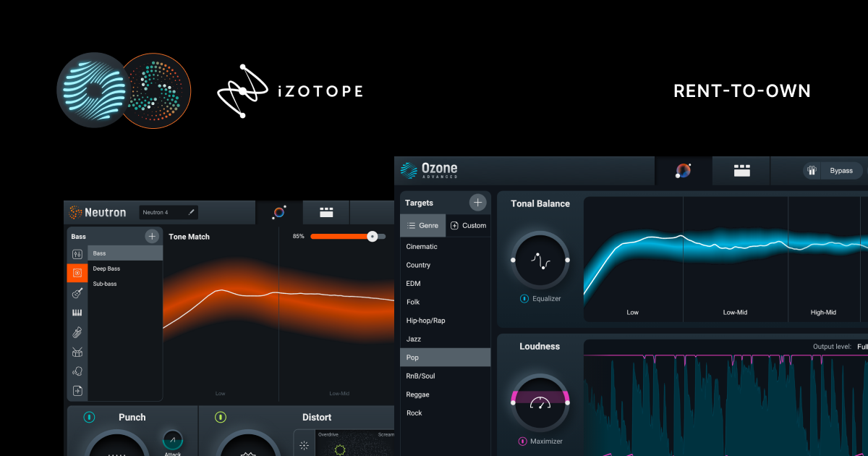Open Neutron's Assistant view orb icon
Screen dimensions: 868x456
[279, 212]
